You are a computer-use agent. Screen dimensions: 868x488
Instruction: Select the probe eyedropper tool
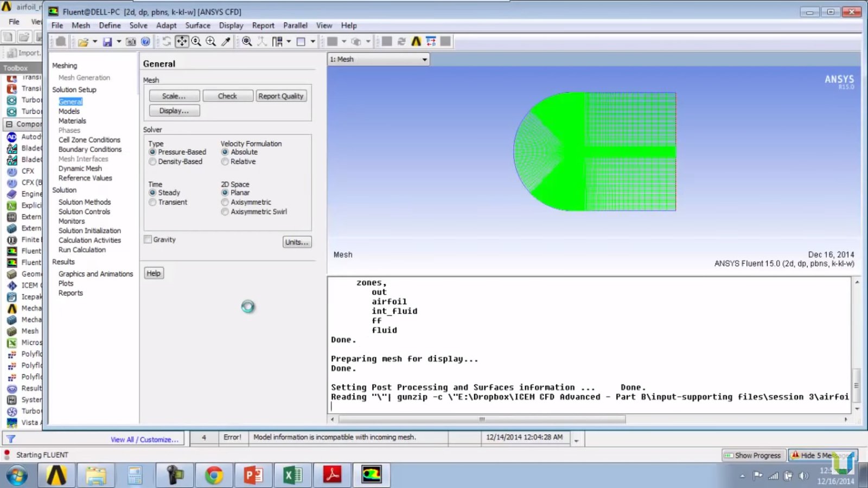tap(226, 42)
